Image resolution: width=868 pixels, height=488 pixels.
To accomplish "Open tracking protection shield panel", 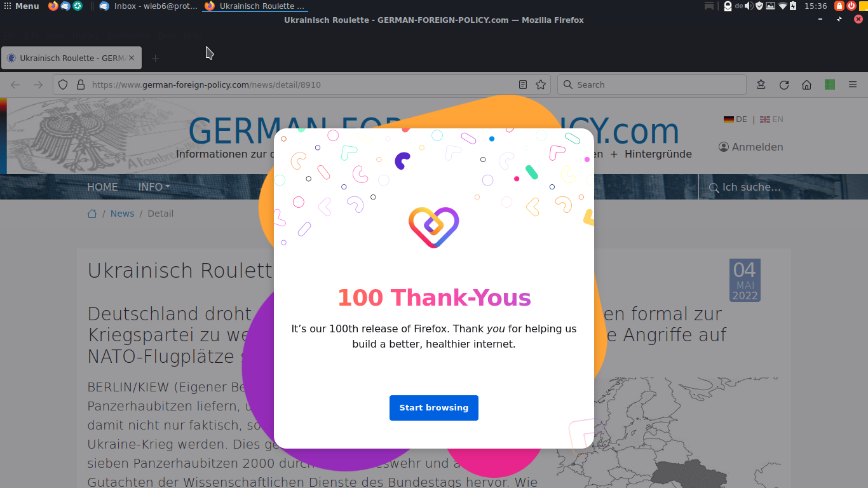I will pos(63,85).
